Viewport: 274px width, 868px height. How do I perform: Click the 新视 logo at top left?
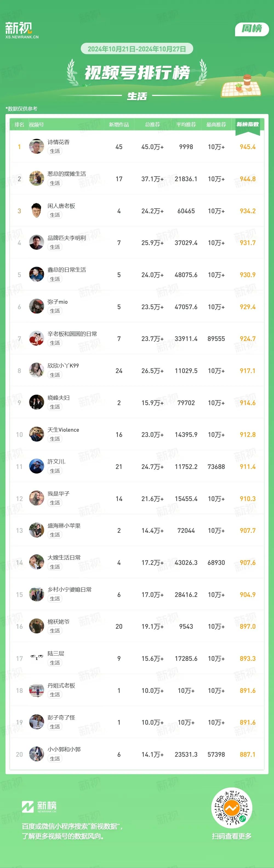pyautogui.click(x=22, y=30)
